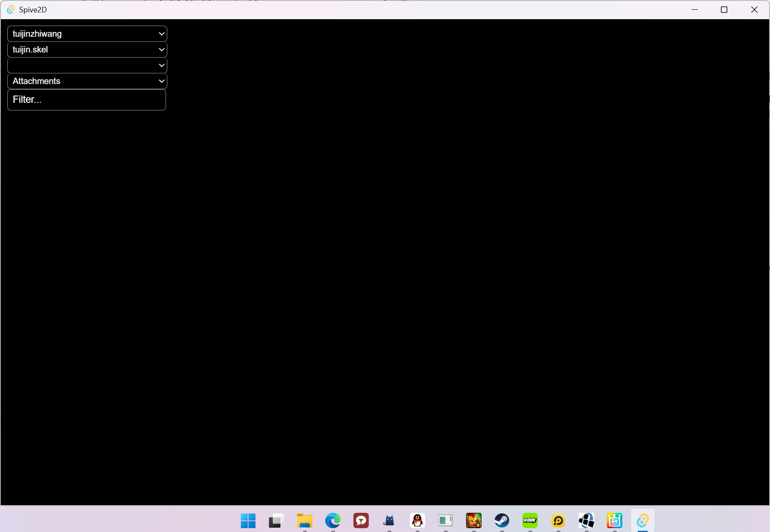770x532 pixels.
Task: Open QQ penguin app on taskbar
Action: [x=417, y=520]
